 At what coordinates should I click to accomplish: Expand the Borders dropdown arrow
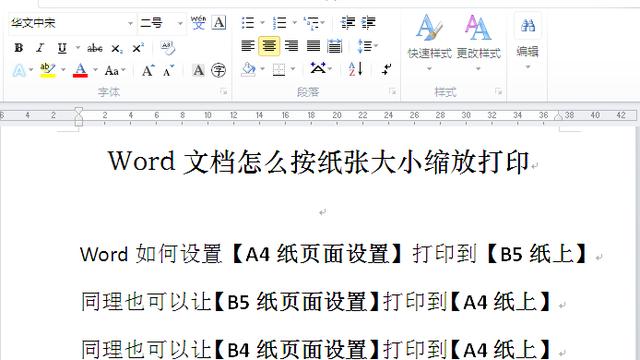click(x=293, y=69)
